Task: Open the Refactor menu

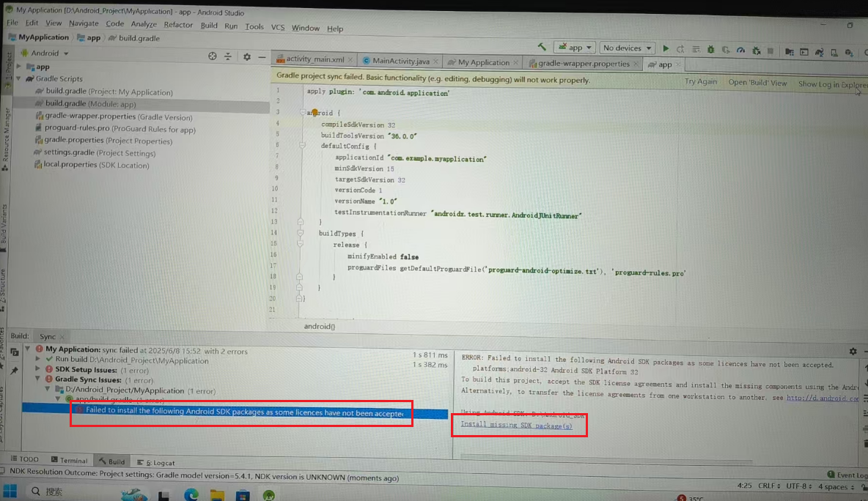Action: (x=178, y=24)
